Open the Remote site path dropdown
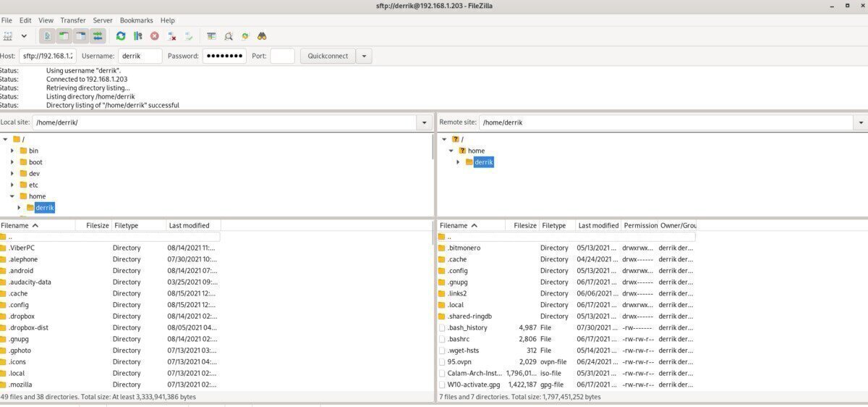Image resolution: width=868 pixels, height=407 pixels. 861,122
